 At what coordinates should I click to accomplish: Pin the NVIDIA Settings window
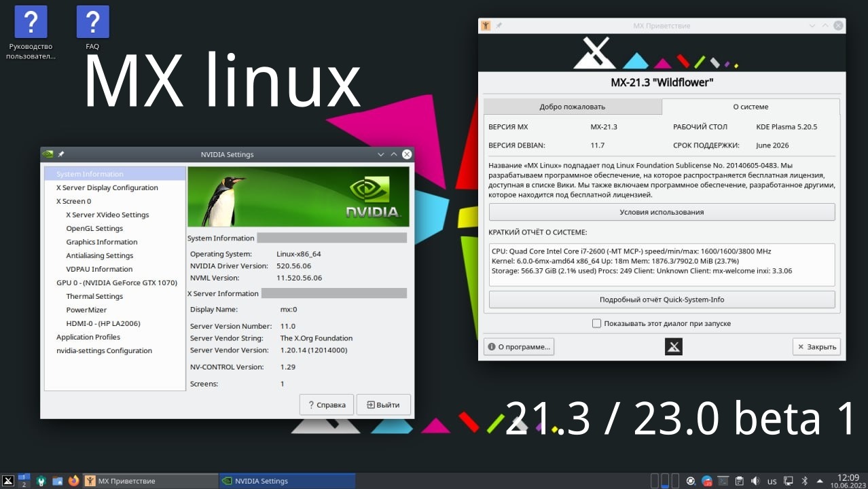[61, 154]
